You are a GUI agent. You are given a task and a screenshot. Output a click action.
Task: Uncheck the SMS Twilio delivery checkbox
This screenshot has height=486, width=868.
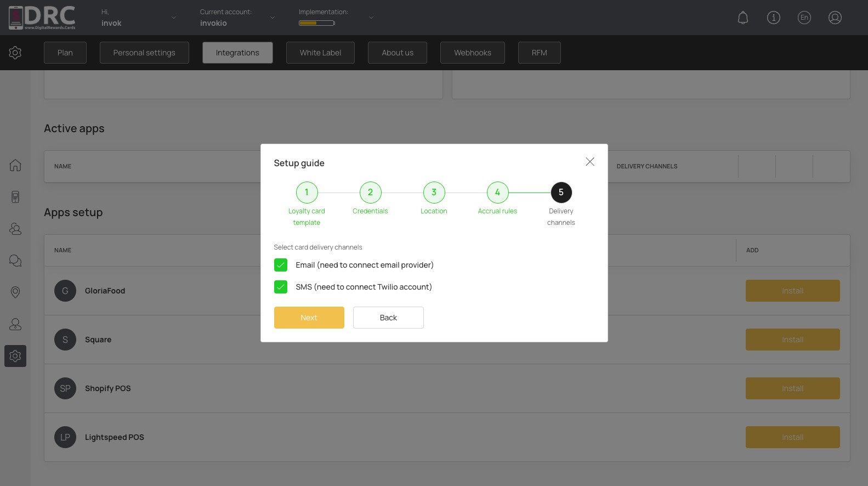(281, 287)
